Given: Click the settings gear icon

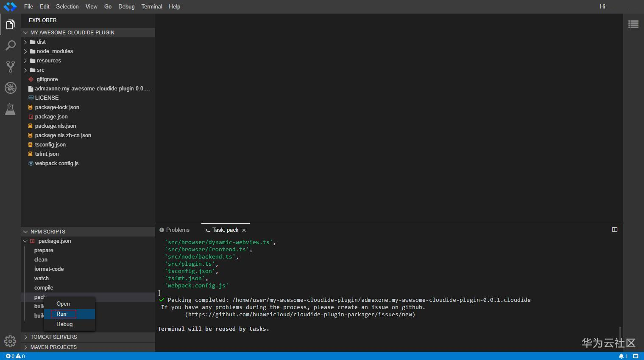Looking at the screenshot, I should tap(10, 341).
